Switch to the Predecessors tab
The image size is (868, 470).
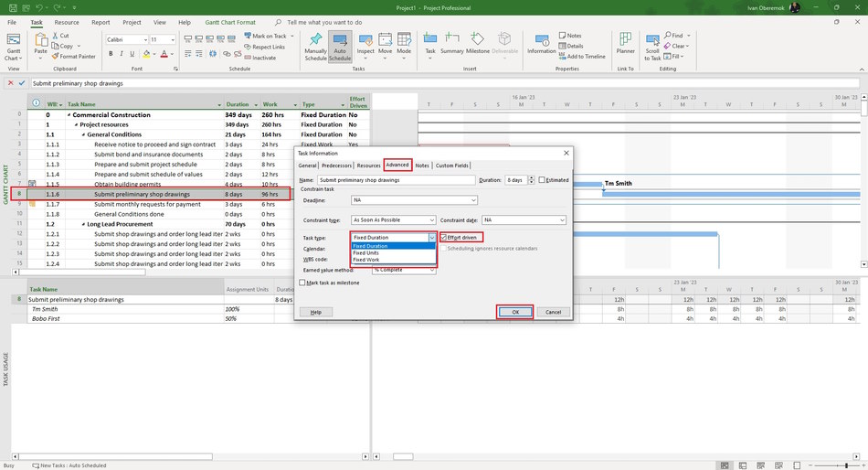click(x=336, y=166)
